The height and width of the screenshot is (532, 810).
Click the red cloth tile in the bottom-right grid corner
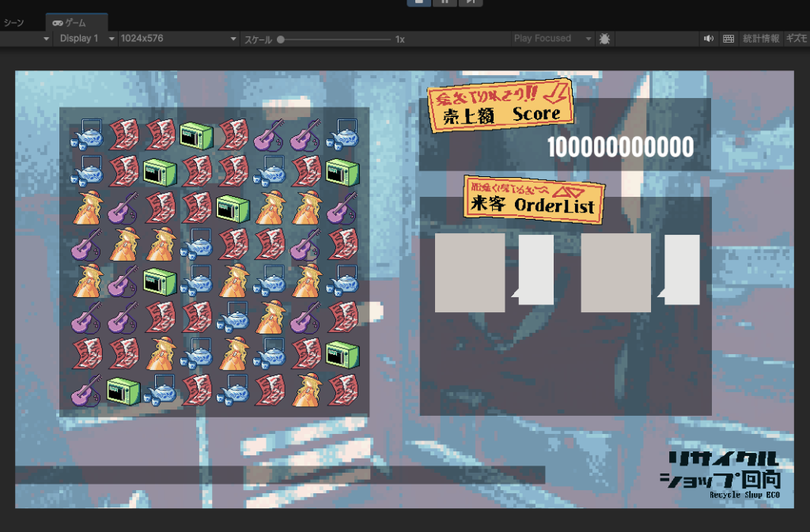[x=343, y=389]
